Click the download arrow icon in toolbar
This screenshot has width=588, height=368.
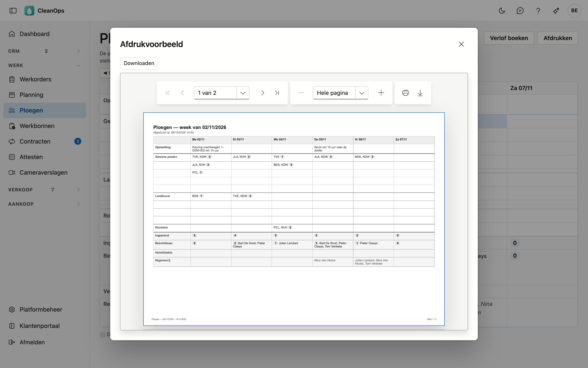420,93
